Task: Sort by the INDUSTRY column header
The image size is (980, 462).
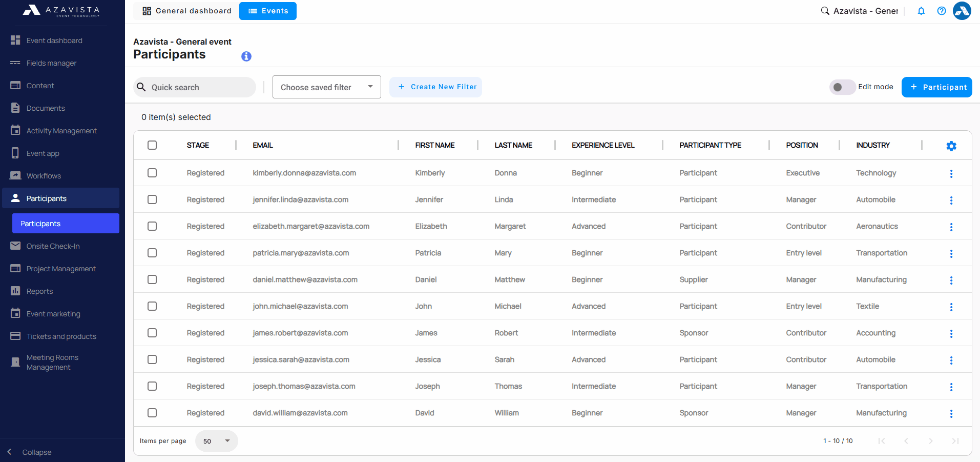Action: (873, 145)
